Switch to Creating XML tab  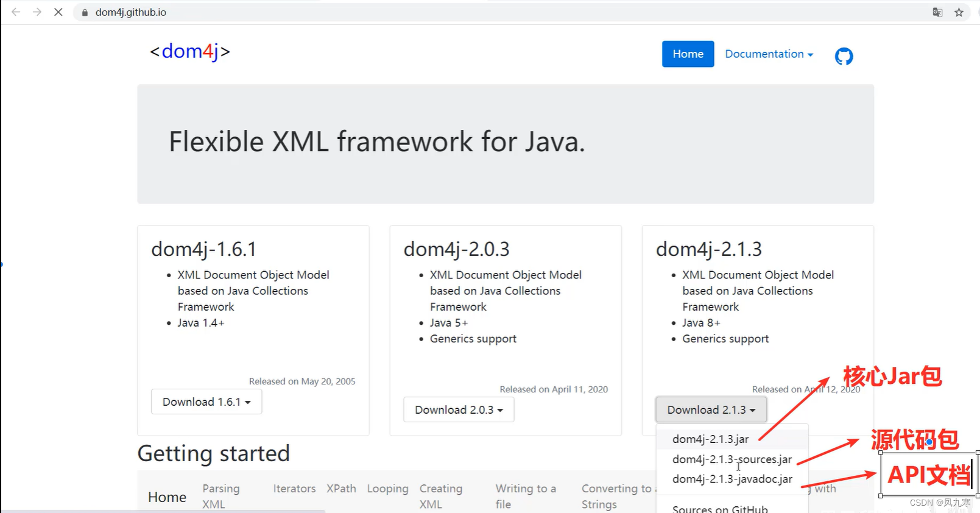tap(441, 496)
